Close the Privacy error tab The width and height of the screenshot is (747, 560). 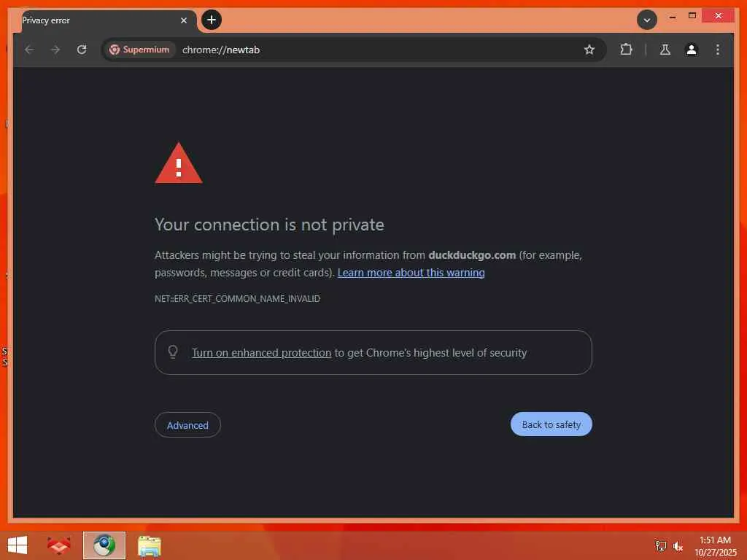coord(184,20)
